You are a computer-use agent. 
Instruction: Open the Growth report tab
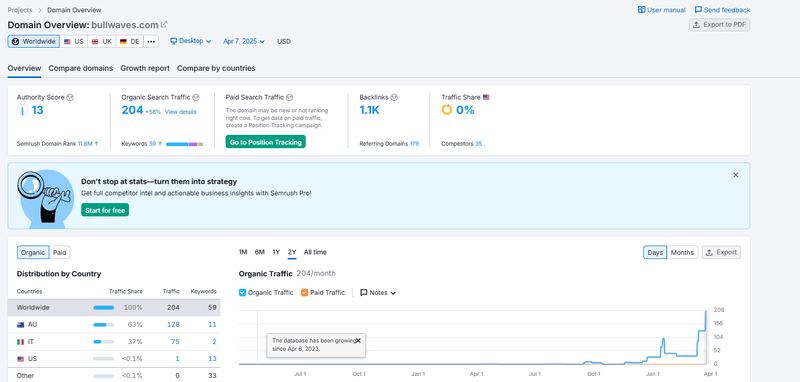[x=145, y=68]
